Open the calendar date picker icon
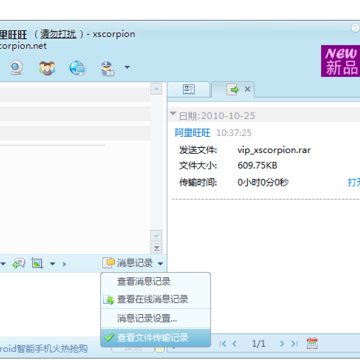360x360 pixels. [x=312, y=343]
